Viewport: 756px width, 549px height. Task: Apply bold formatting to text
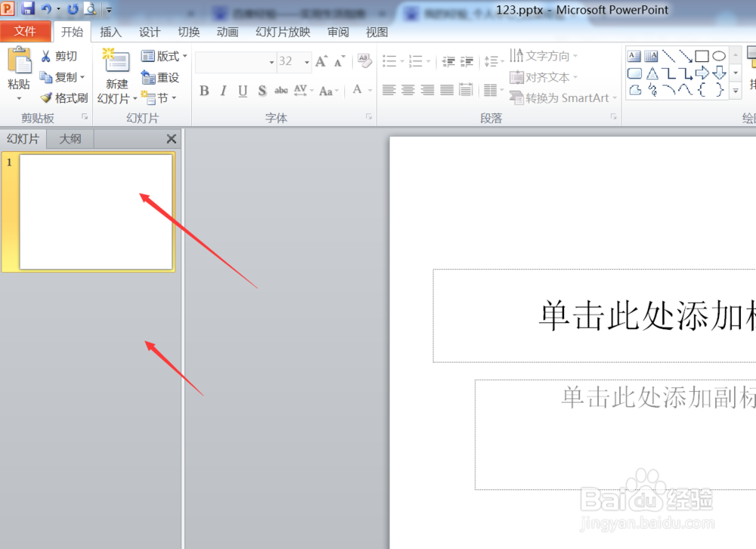click(204, 91)
